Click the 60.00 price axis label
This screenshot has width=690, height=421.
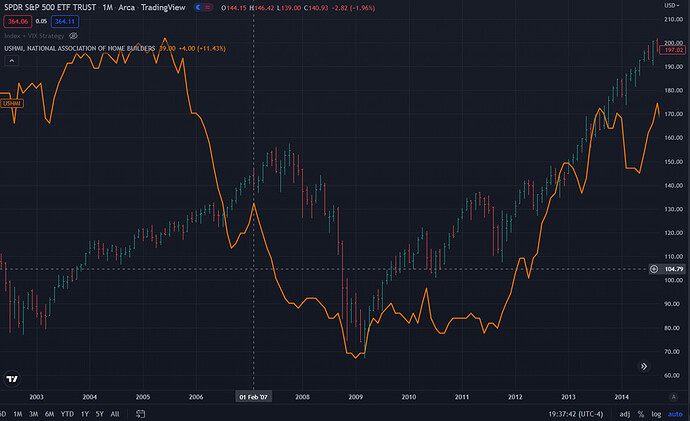(x=673, y=375)
